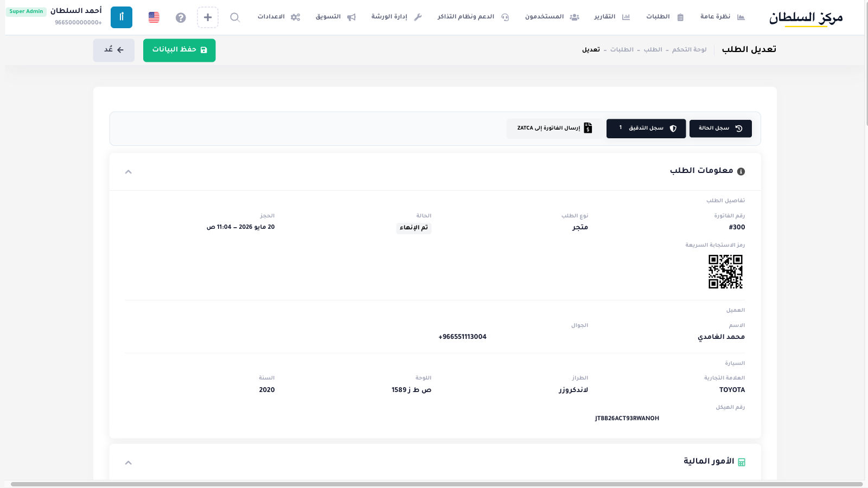Click the order type متجر value
The width and height of the screenshot is (868, 488).
point(580,227)
